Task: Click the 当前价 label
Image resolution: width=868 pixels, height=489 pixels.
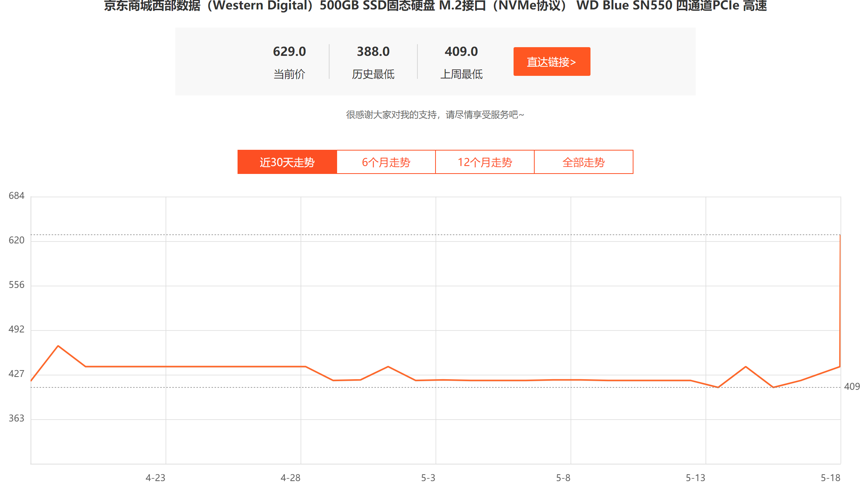Action: click(x=289, y=74)
